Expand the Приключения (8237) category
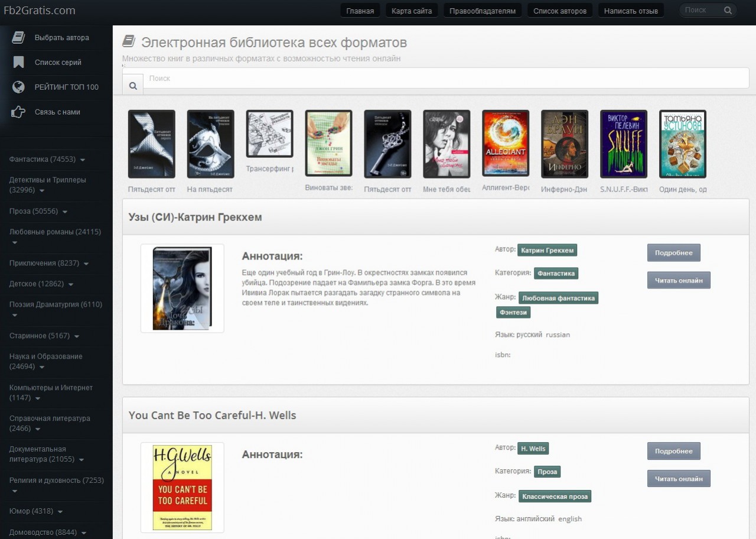 point(86,264)
